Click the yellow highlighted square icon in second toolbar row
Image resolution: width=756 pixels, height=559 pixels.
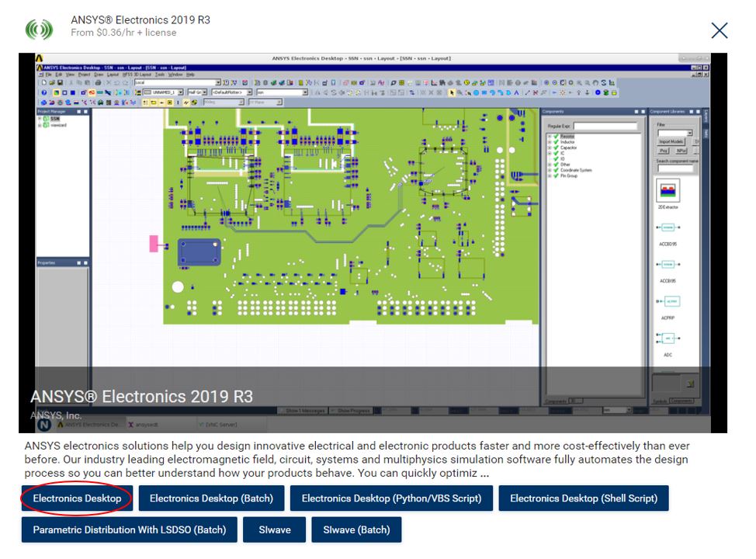(x=56, y=92)
